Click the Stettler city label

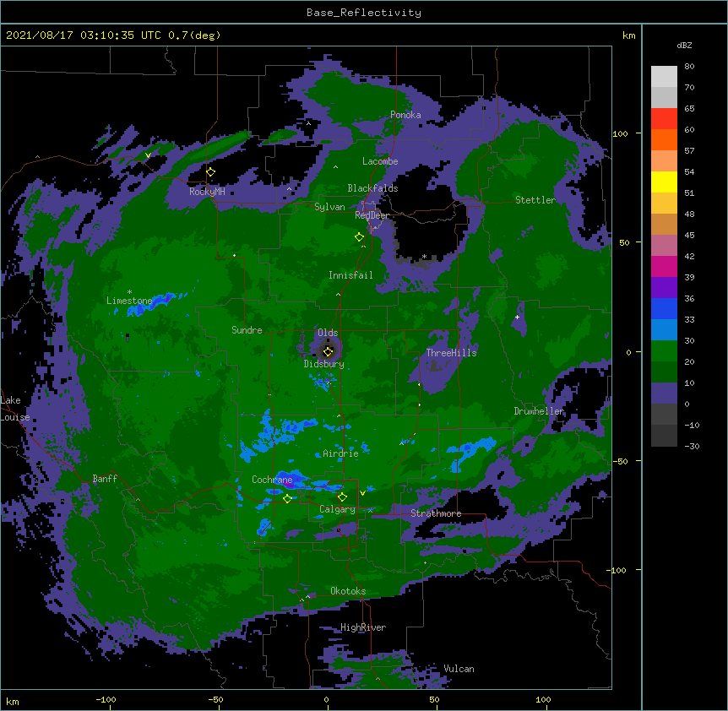point(535,200)
